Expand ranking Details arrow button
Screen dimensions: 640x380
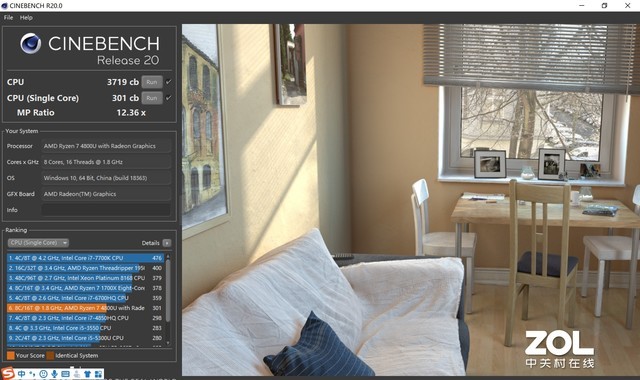167,243
